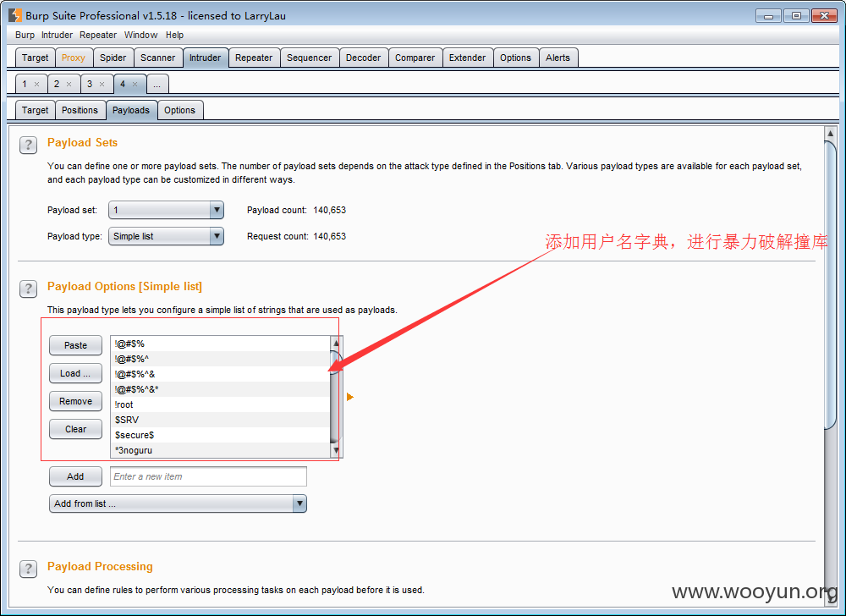Close Intruder attack tab 3

coord(102,84)
